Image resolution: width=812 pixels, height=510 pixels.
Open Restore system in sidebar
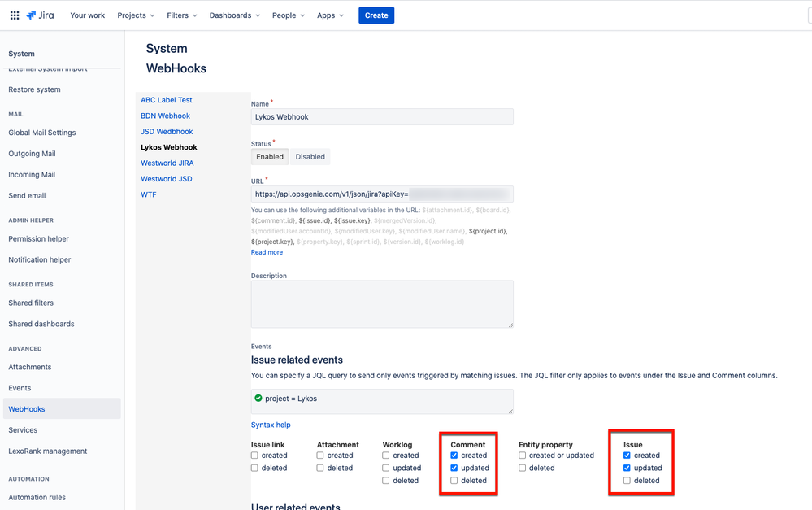click(x=34, y=89)
